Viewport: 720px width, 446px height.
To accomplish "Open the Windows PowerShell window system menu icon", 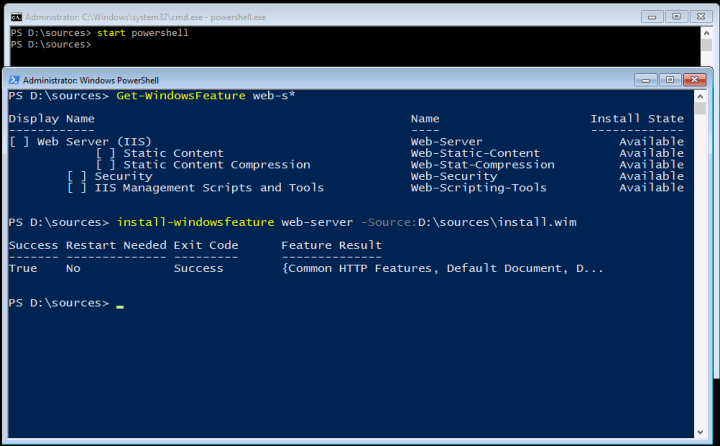I will (13, 80).
